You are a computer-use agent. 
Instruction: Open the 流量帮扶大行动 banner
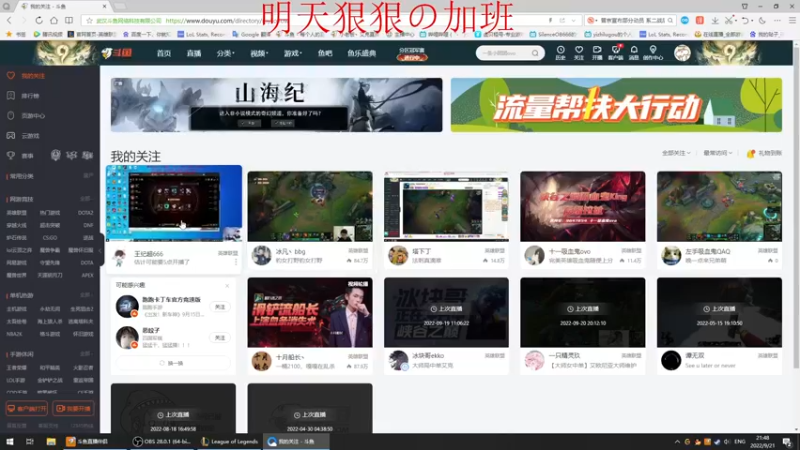(x=616, y=105)
